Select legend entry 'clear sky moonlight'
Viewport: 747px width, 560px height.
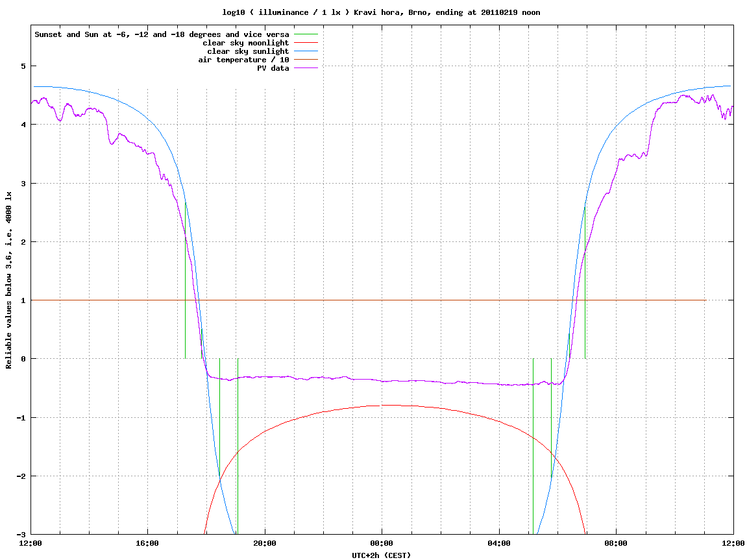(246, 43)
